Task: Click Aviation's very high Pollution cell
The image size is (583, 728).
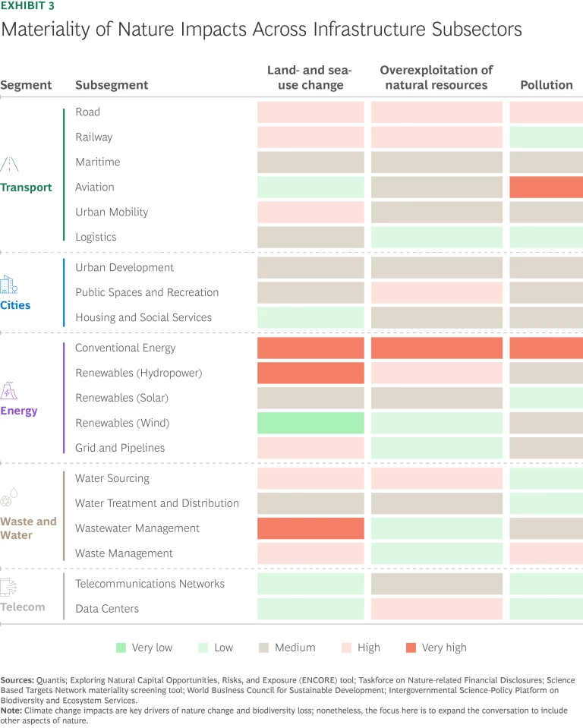Action: pyautogui.click(x=546, y=188)
